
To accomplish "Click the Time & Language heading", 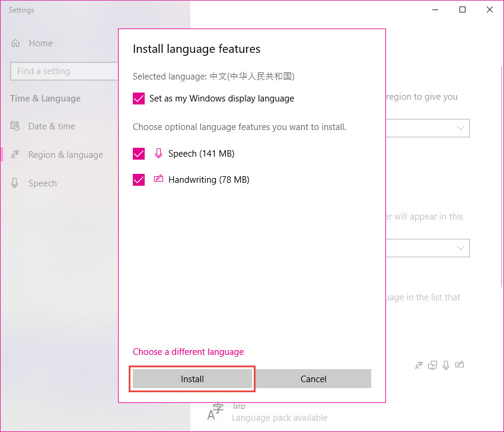I will (45, 99).
